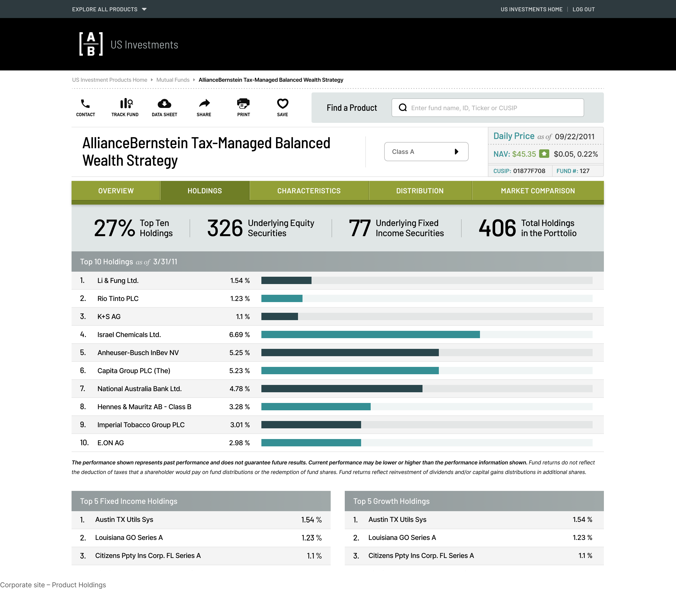Screen dimensions: 676x616
Task: Select the E.ON AG holding name
Action: tap(111, 443)
